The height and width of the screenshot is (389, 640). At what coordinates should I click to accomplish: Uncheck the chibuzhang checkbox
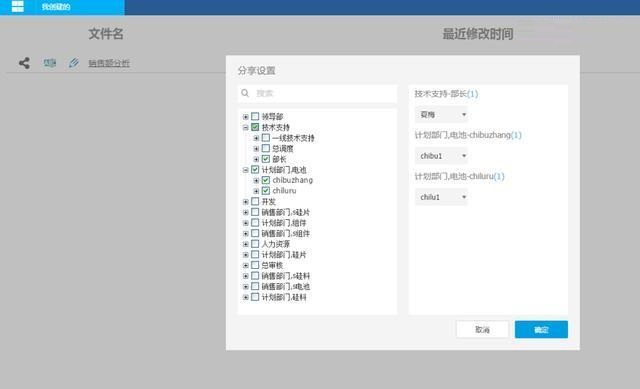click(266, 180)
